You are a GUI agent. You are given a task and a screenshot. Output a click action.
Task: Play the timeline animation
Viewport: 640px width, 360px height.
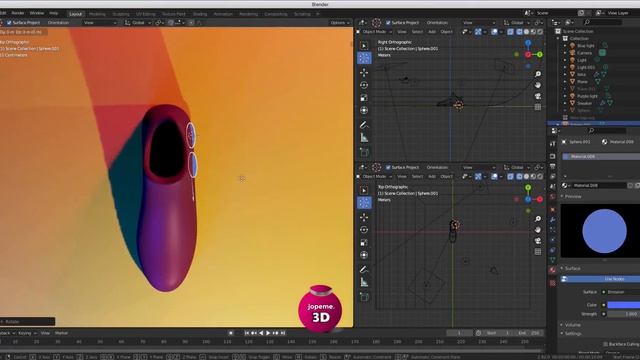click(268, 333)
